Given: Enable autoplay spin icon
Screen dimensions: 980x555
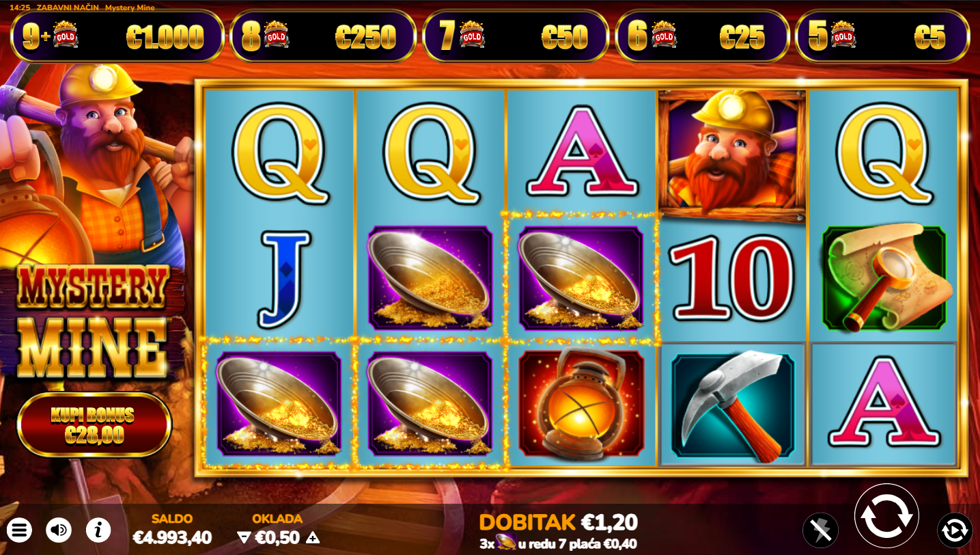Looking at the screenshot, I should [954, 530].
